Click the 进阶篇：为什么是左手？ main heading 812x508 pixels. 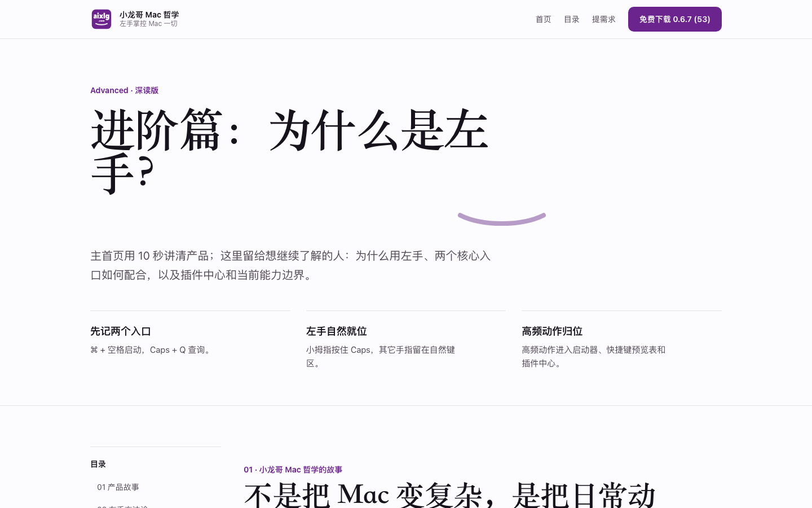coord(289,151)
